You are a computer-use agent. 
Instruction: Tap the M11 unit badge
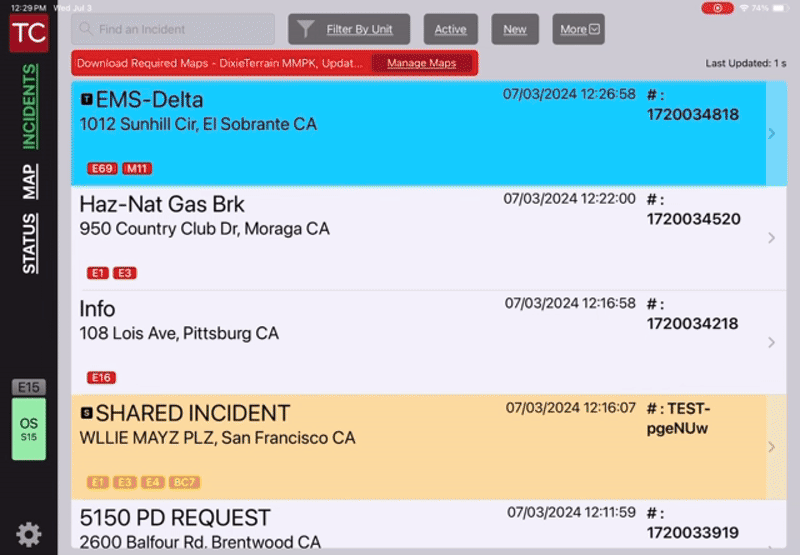137,168
